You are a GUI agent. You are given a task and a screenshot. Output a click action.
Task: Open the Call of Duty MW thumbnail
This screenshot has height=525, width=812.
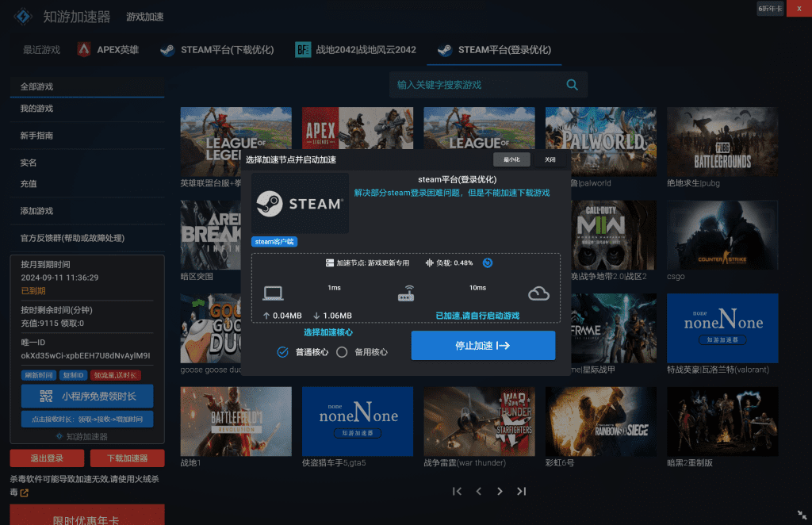coord(614,235)
